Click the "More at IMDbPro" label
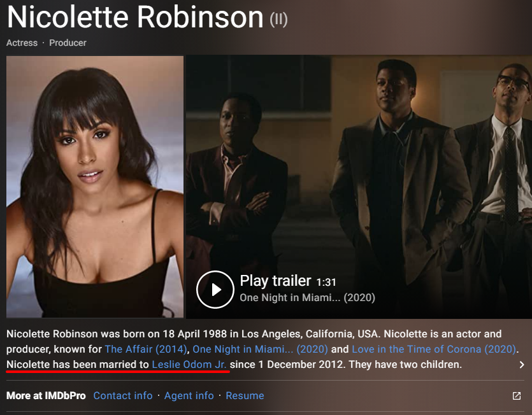532x415 pixels. (46, 396)
